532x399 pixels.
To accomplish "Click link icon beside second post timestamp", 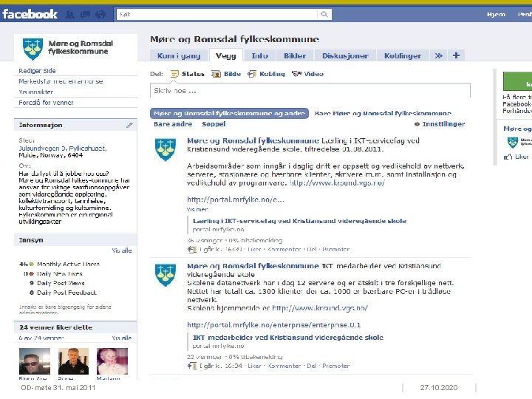I will tap(192, 366).
